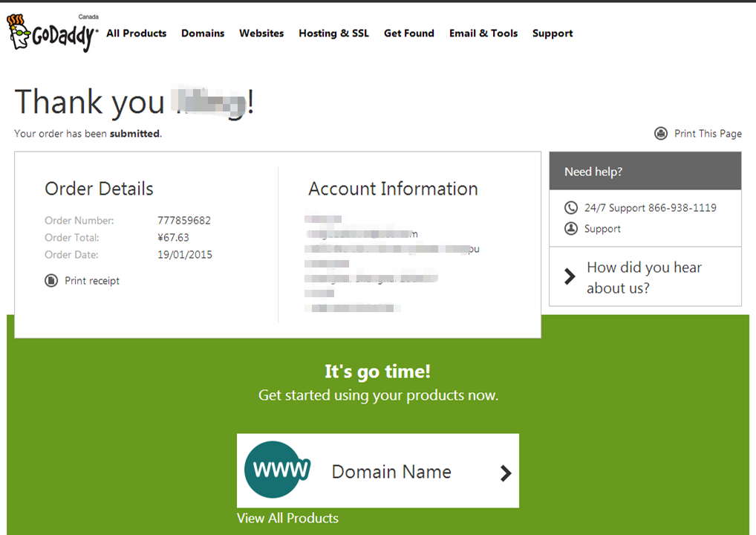This screenshot has width=756, height=535.
Task: Select Support in the top navigation bar
Action: [553, 33]
